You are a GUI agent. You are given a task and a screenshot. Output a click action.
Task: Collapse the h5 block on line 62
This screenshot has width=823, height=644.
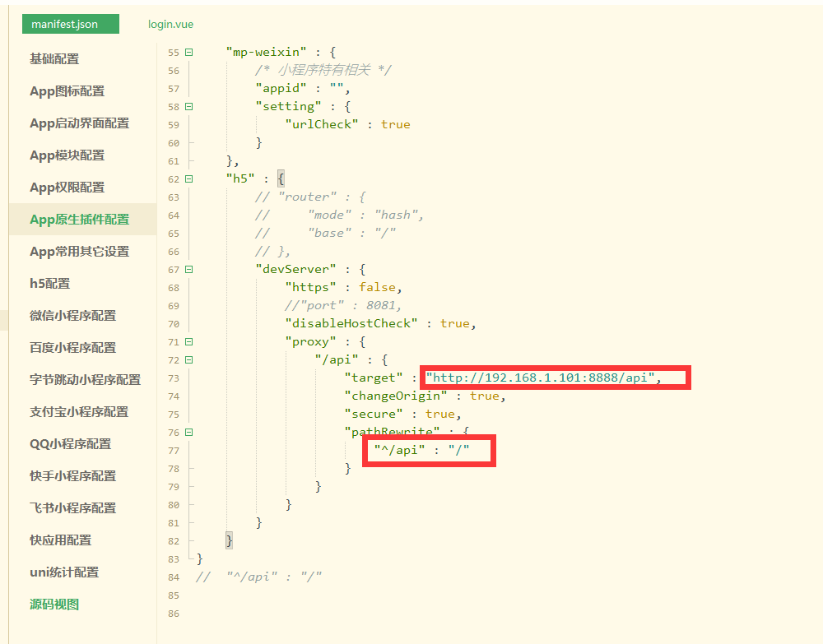point(187,178)
